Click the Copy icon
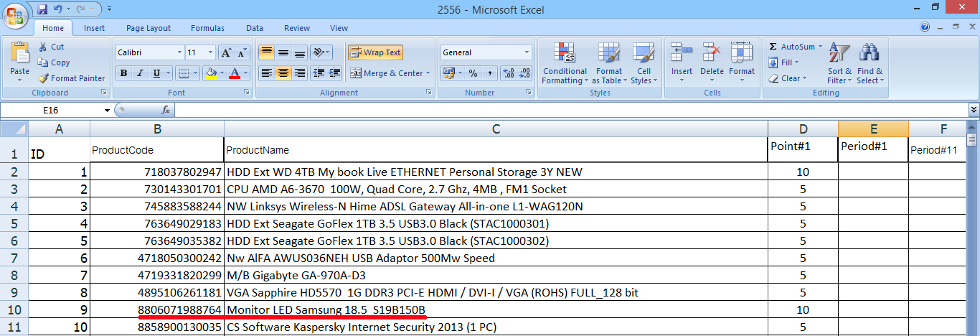 tap(43, 62)
